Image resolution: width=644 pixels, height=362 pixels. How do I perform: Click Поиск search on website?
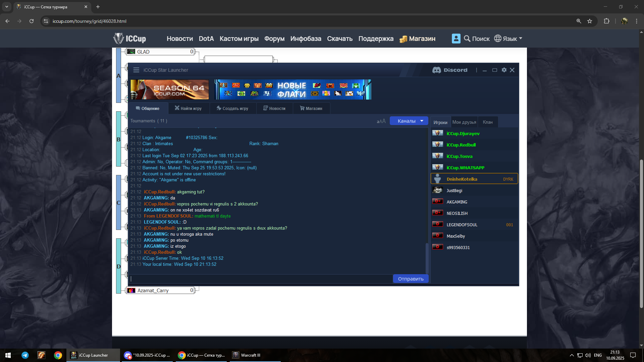477,39
